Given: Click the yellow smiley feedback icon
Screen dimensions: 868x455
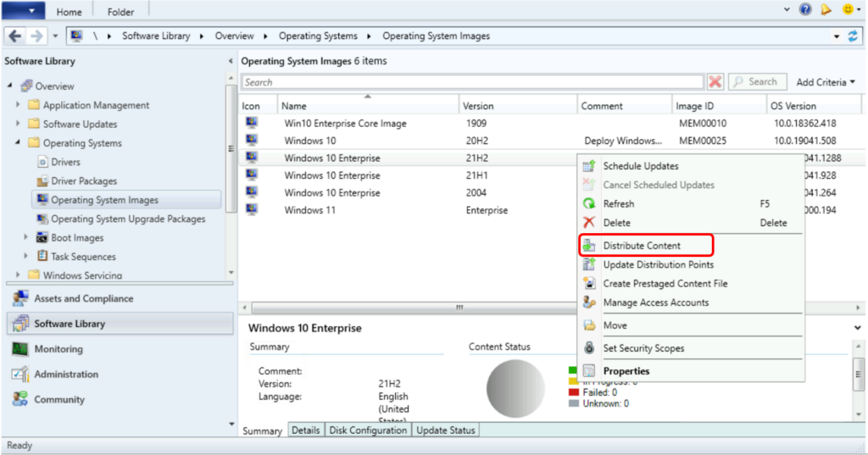Looking at the screenshot, I should pyautogui.click(x=848, y=9).
